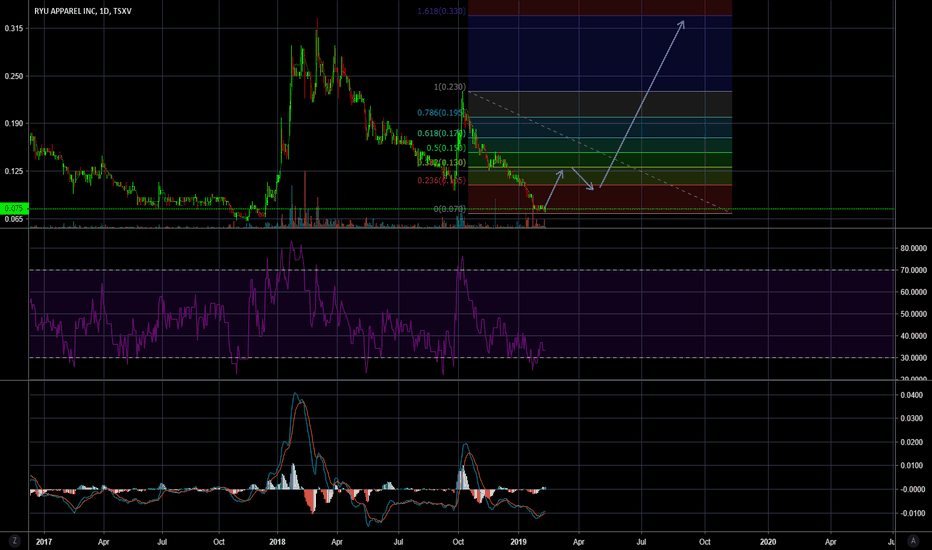This screenshot has height=550, width=932.
Task: Click the 60.0000 RSI scale value
Action: coord(914,293)
